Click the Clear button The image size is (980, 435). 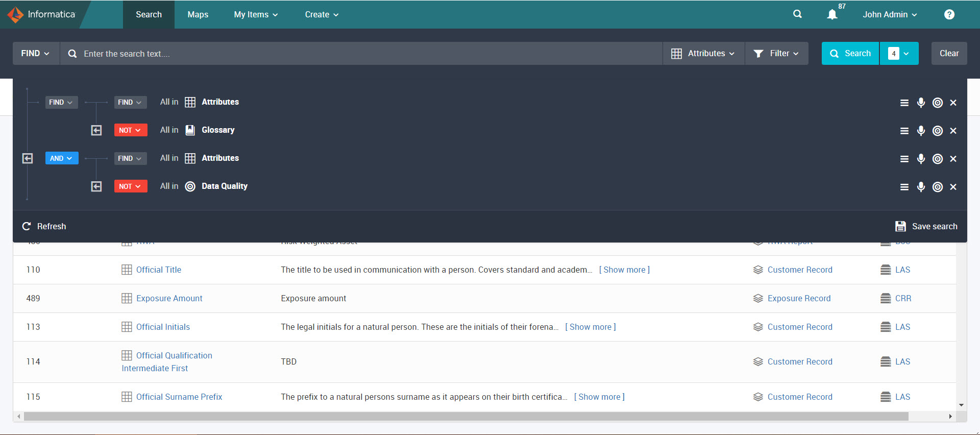[x=949, y=53]
